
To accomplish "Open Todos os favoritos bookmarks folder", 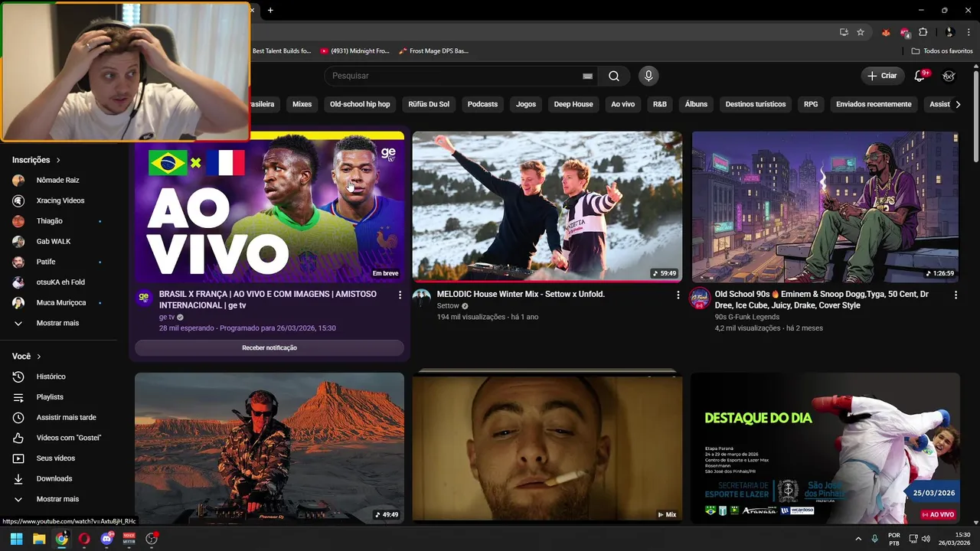I will pos(942,51).
